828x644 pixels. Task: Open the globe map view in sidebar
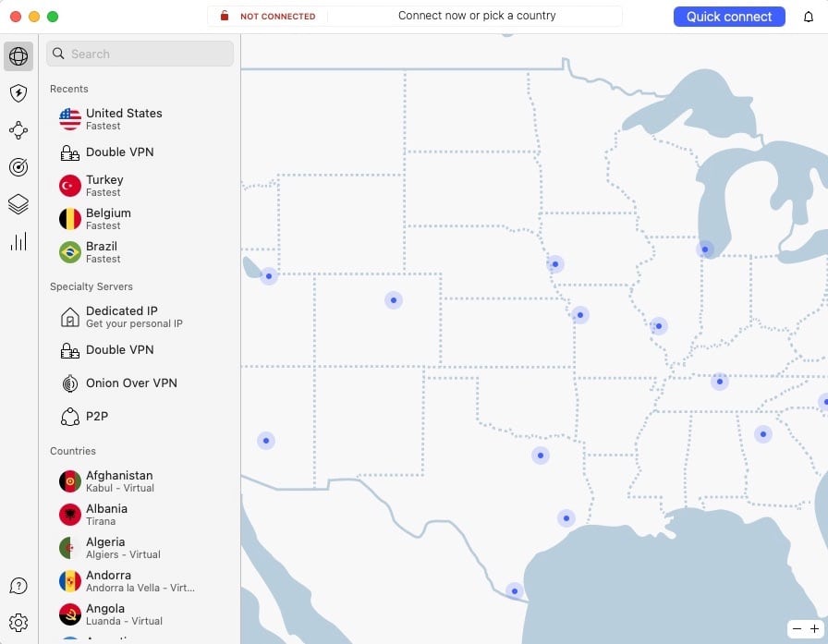point(18,56)
